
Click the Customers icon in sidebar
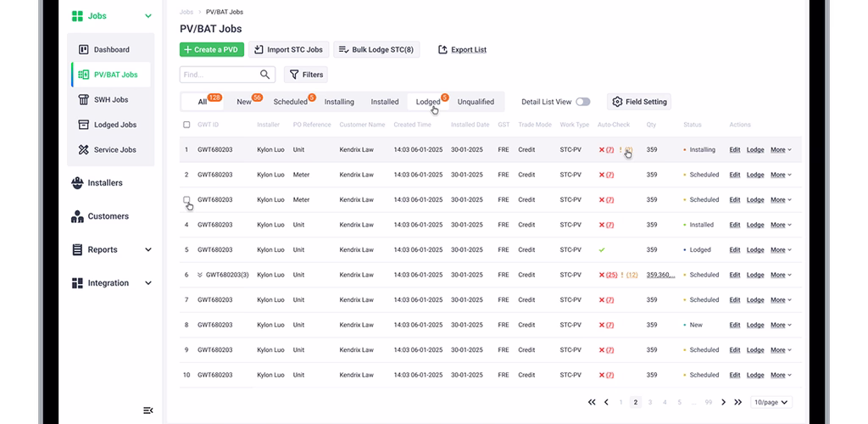(77, 216)
